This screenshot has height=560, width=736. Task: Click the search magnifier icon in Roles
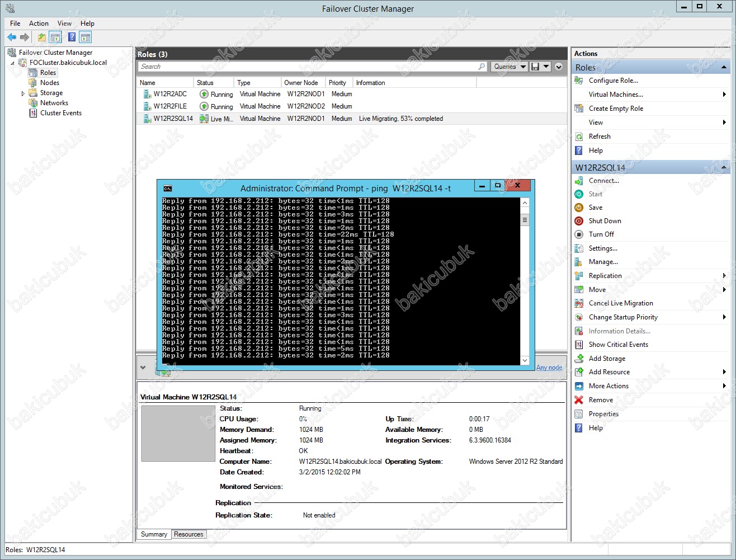tap(482, 67)
